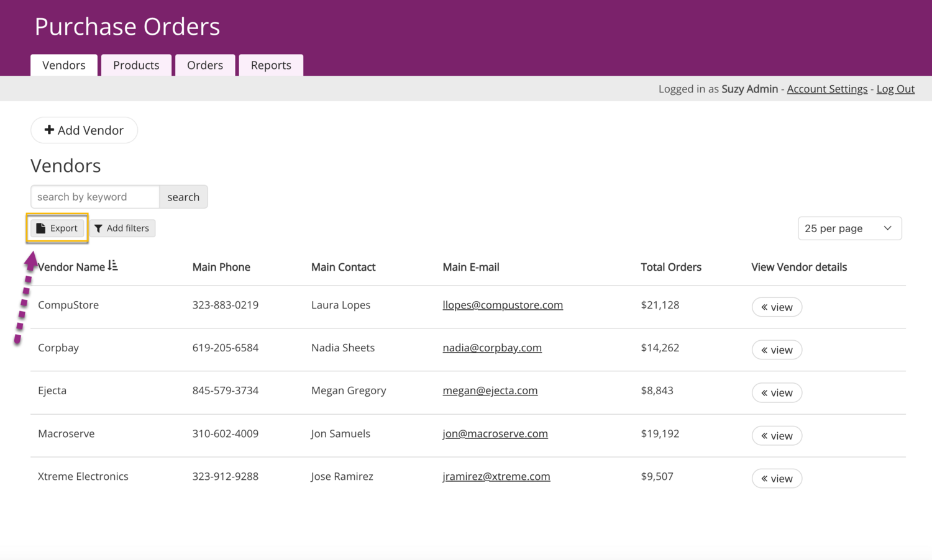This screenshot has height=560, width=932.
Task: Open Xtreme Electronics view button
Action: click(777, 478)
